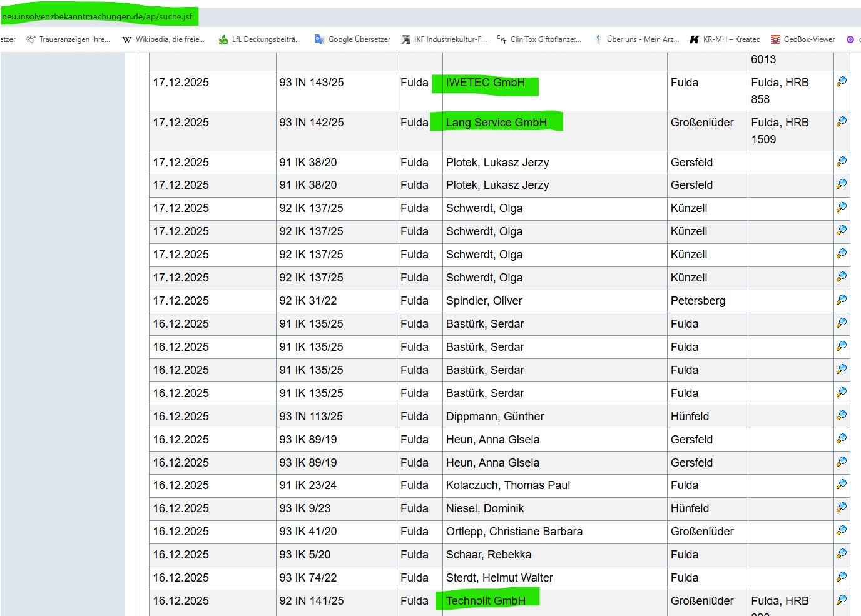The image size is (861, 616).
Task: Open magnifier for Dippmann, Günther row
Action: [842, 415]
